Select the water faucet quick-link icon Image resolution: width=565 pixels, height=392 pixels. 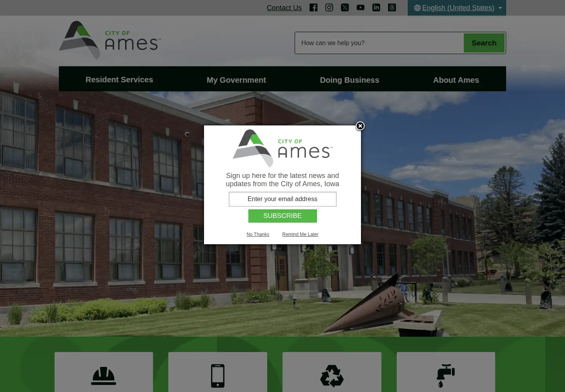point(446,376)
